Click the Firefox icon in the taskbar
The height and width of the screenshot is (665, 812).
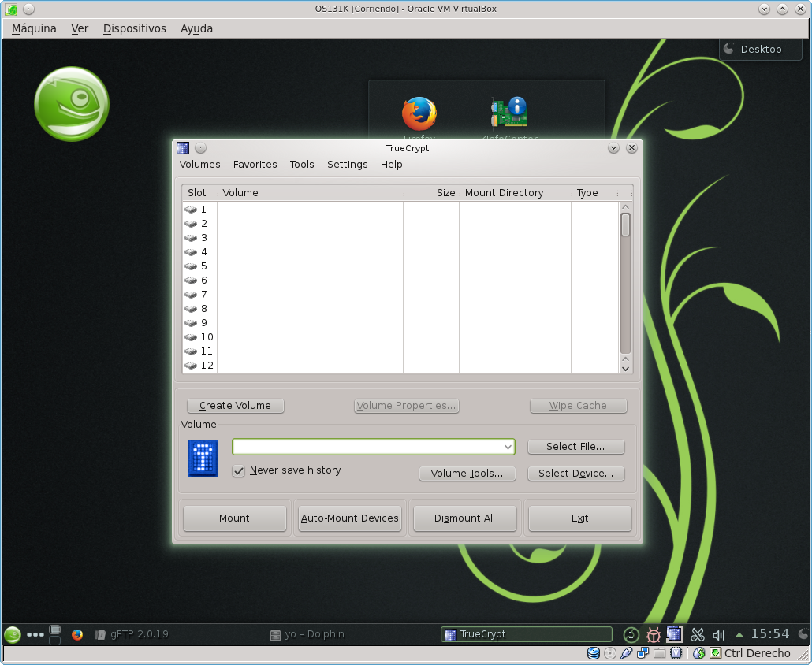point(77,634)
